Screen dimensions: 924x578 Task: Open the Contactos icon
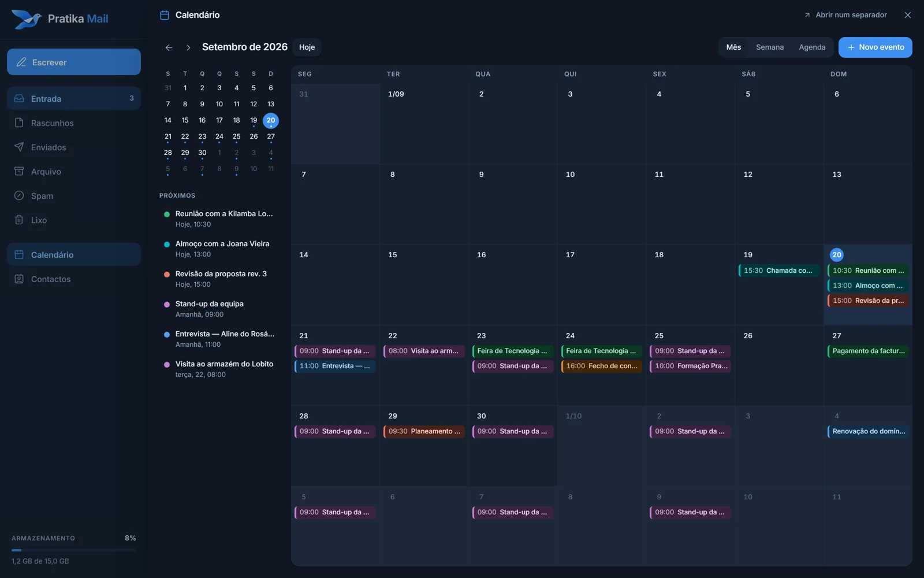tap(19, 279)
